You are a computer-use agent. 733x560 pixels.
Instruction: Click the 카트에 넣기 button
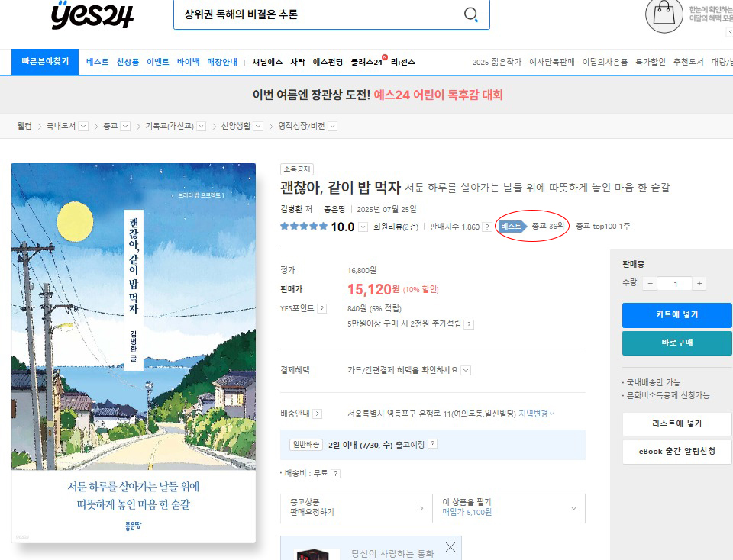click(677, 315)
